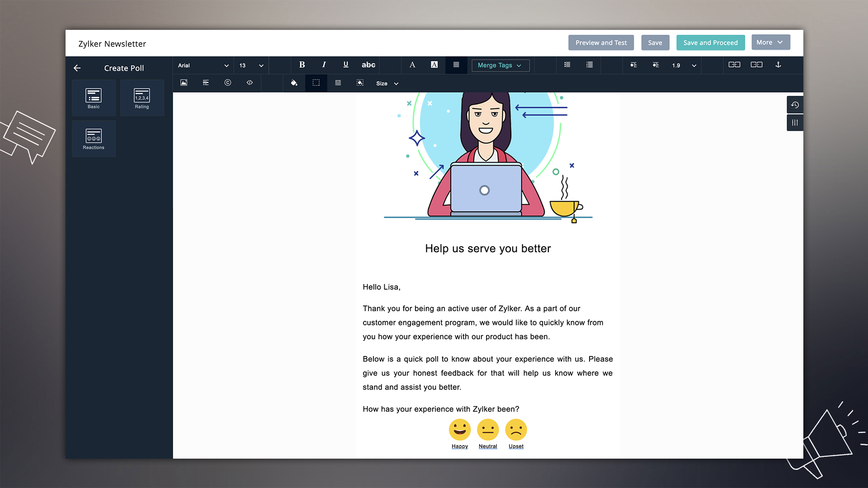
Task: Expand the Merge Tags dropdown
Action: [x=500, y=65]
